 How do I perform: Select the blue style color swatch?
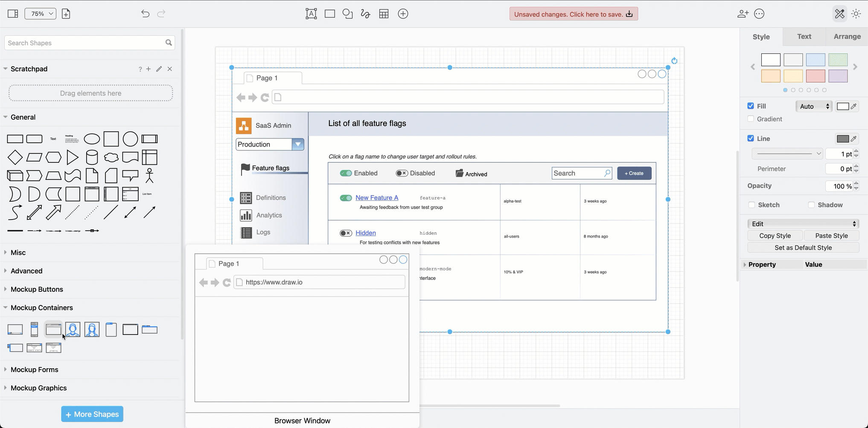[815, 60]
